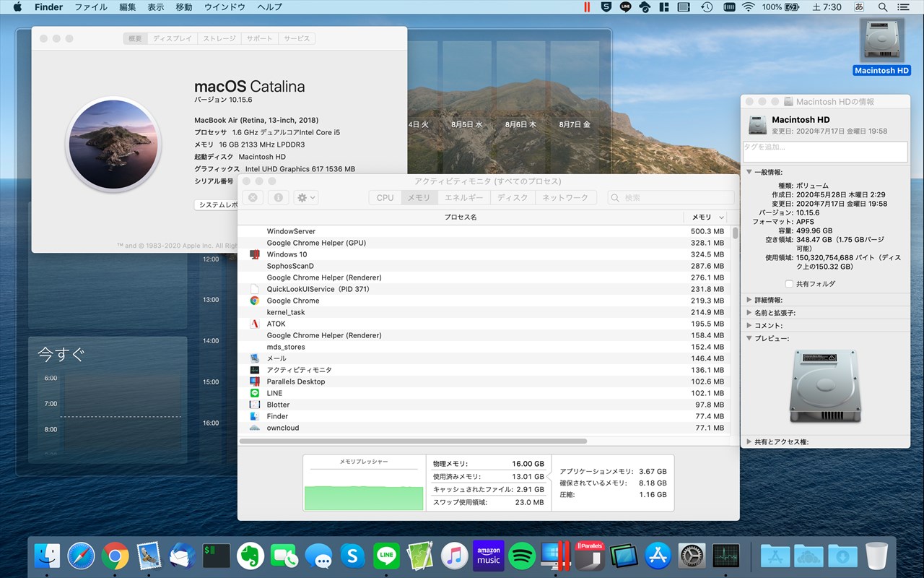Open the サポート tab in About This Mac

click(x=260, y=38)
